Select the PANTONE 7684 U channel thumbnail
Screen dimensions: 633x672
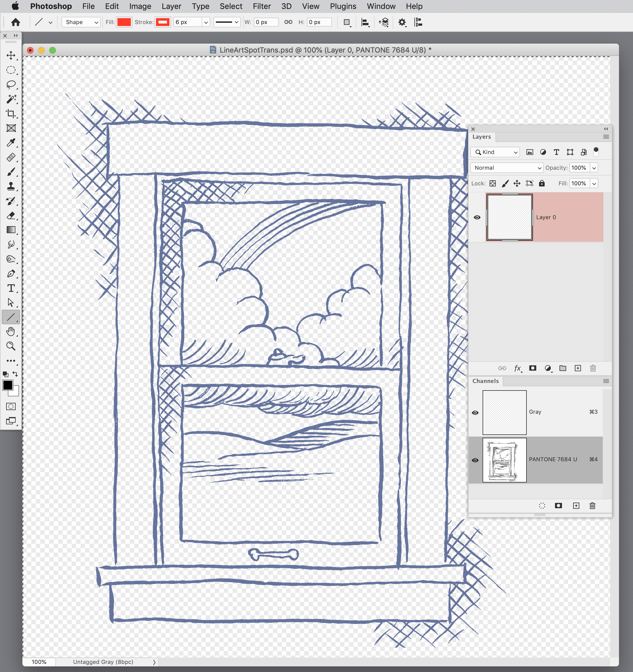pos(504,460)
